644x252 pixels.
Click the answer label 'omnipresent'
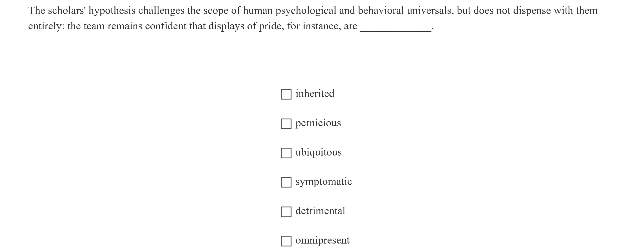coord(323,240)
